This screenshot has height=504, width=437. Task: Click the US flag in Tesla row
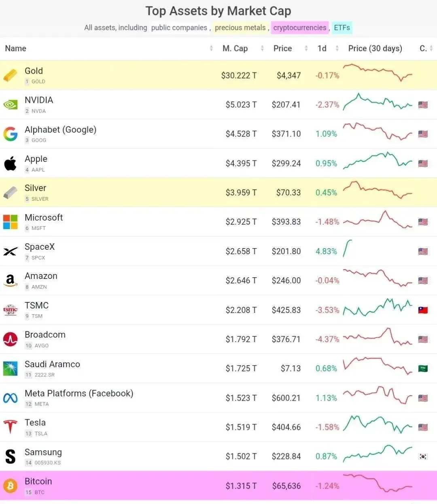pos(423,427)
